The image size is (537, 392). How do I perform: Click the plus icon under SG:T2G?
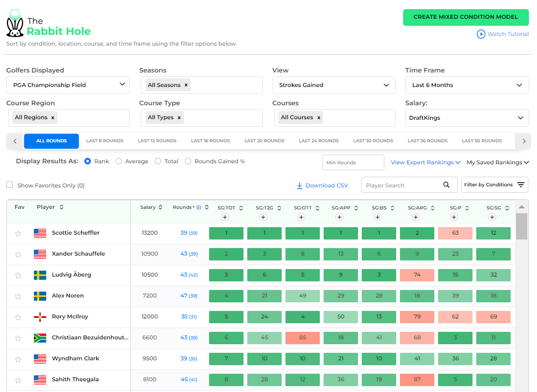click(x=263, y=217)
